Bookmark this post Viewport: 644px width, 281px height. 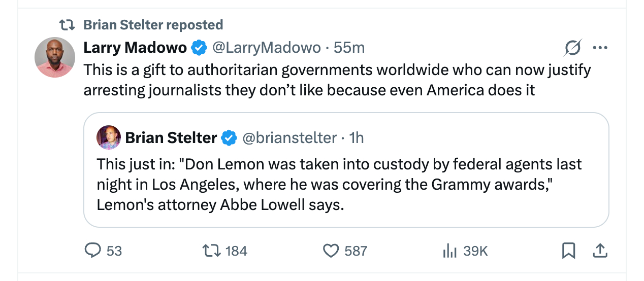(x=568, y=251)
